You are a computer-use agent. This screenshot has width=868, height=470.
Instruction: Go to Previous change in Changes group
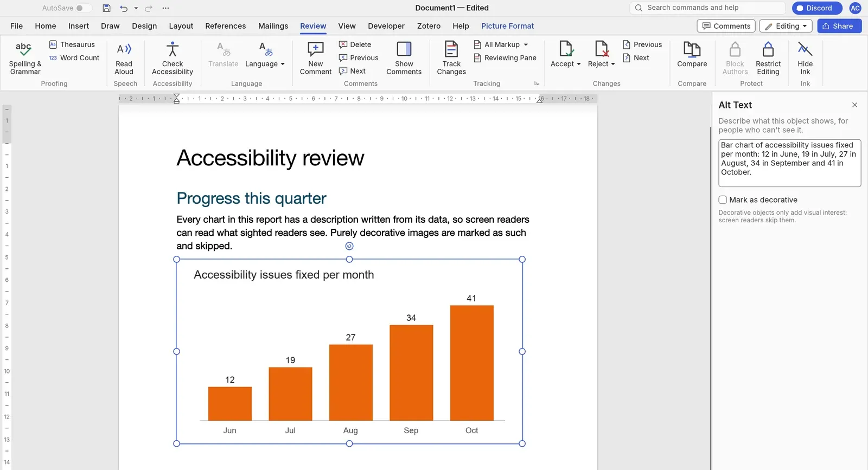pyautogui.click(x=642, y=44)
